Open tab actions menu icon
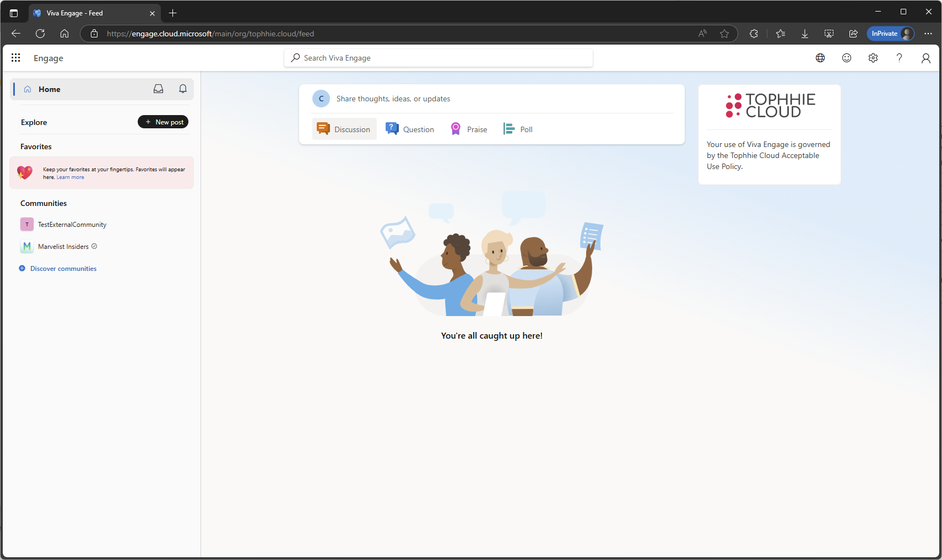Viewport: 942px width, 560px height. click(x=14, y=13)
